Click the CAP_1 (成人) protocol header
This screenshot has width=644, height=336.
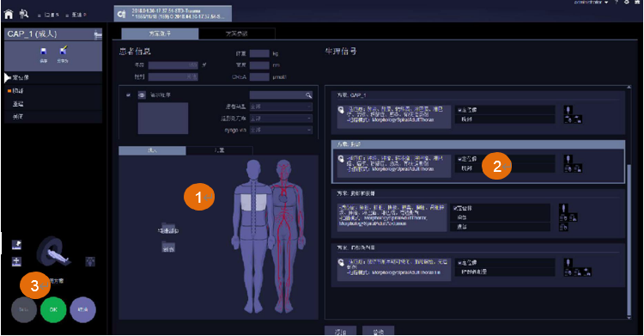tap(53, 34)
